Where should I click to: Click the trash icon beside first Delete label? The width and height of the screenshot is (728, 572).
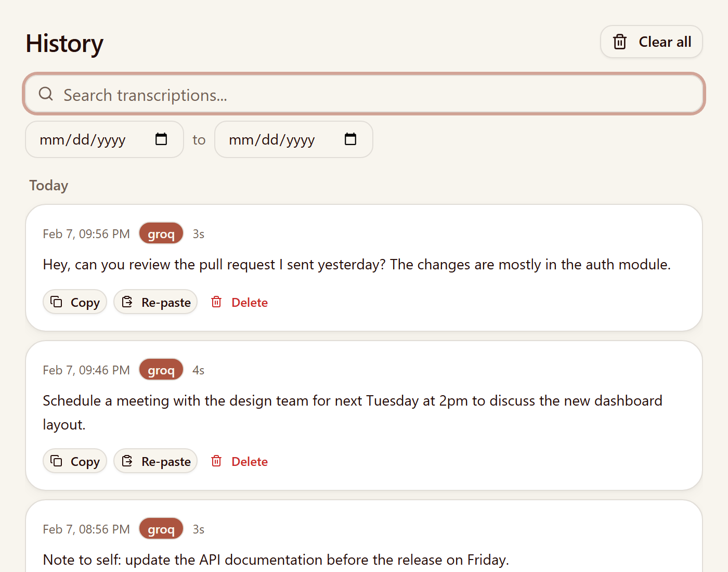tap(216, 302)
